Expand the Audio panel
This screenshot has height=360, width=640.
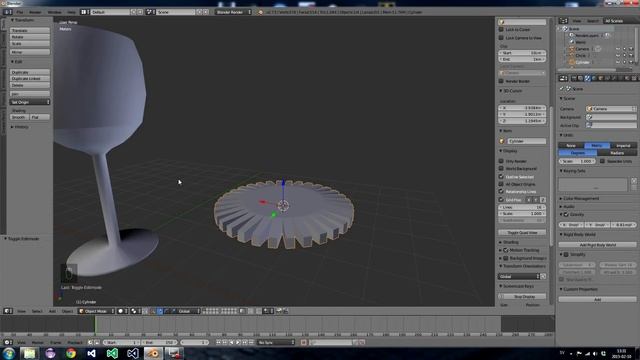click(567, 207)
